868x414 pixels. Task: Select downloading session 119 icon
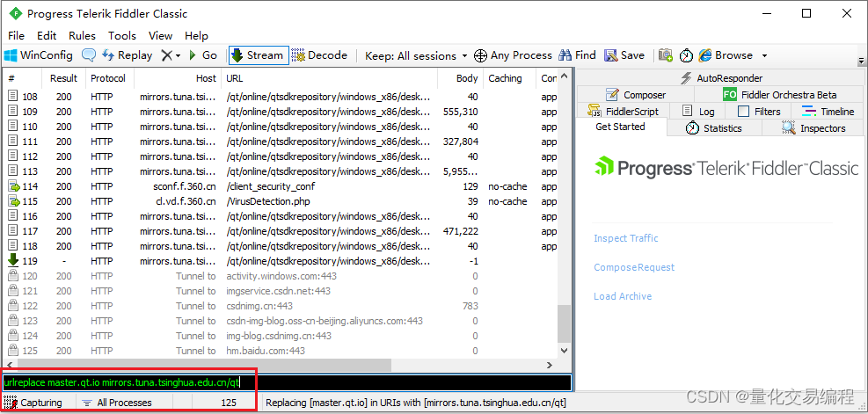click(x=13, y=260)
